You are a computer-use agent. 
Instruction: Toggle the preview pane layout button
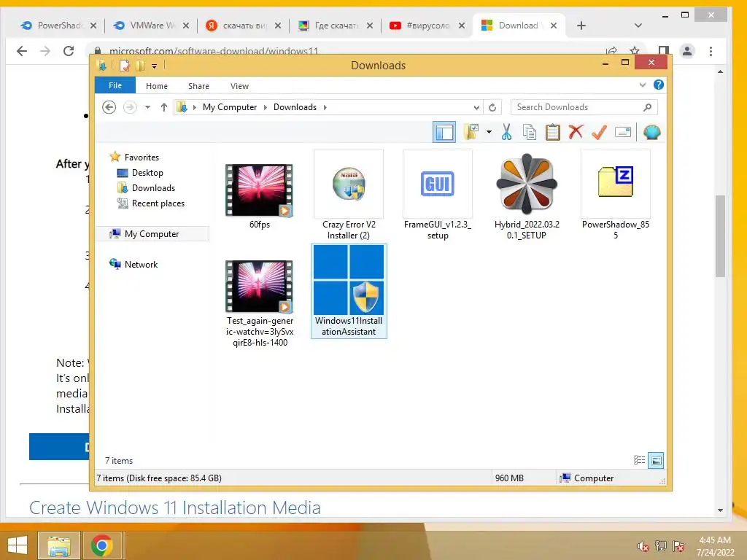tap(444, 132)
